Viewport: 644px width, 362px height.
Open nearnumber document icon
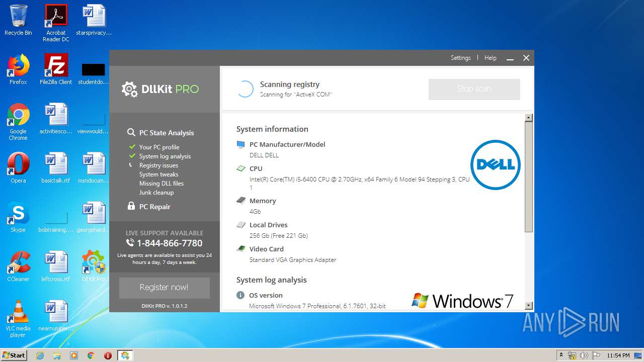56,316
